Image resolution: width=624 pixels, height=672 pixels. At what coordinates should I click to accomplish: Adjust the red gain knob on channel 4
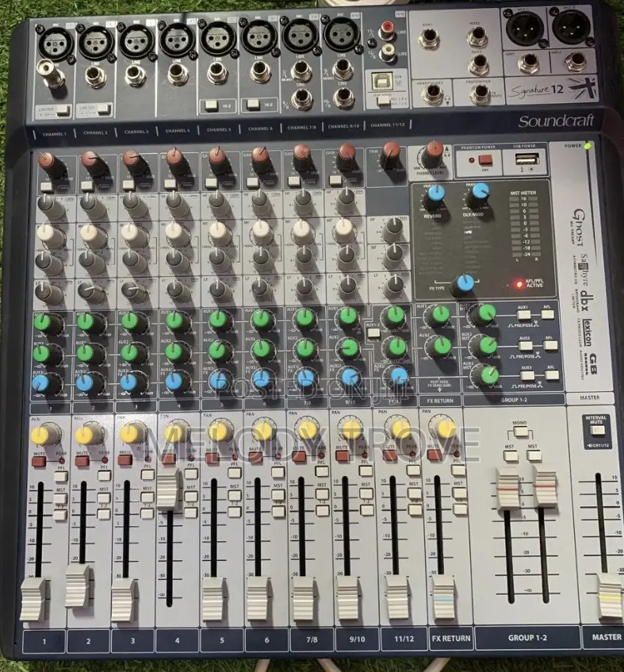(x=174, y=158)
